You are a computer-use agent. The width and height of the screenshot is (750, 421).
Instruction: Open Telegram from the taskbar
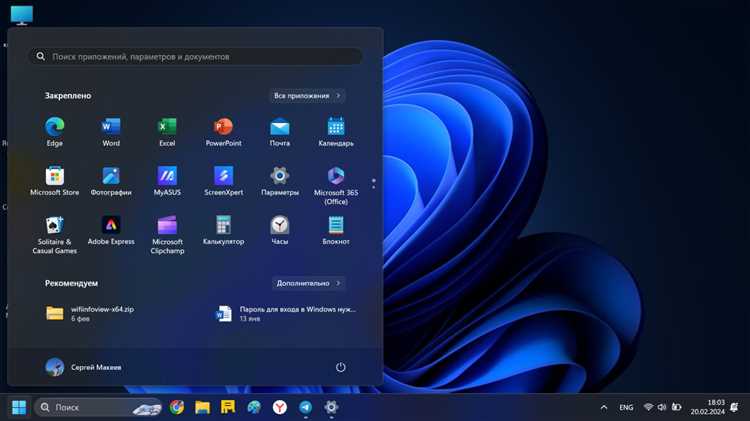pyautogui.click(x=306, y=407)
